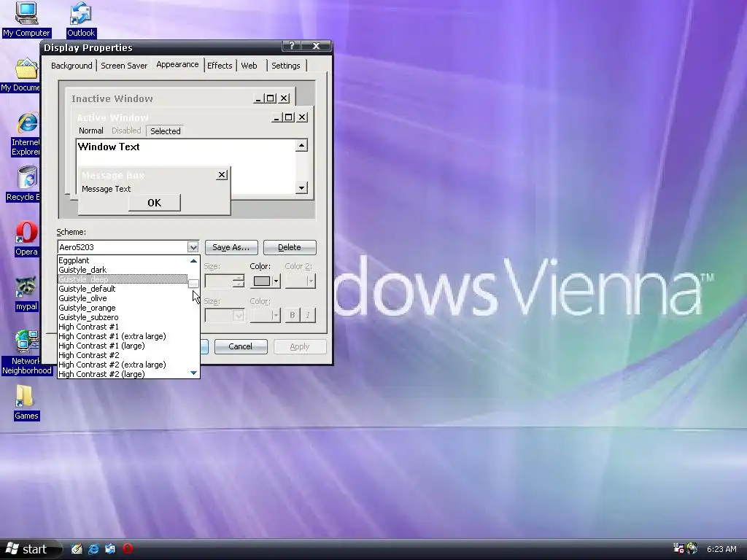The height and width of the screenshot is (560, 747).
Task: Open mypal raccoon desktop icon
Action: coord(26,293)
